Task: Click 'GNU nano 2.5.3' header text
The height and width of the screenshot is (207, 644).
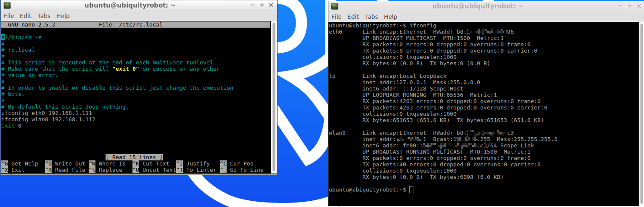Action: point(31,25)
